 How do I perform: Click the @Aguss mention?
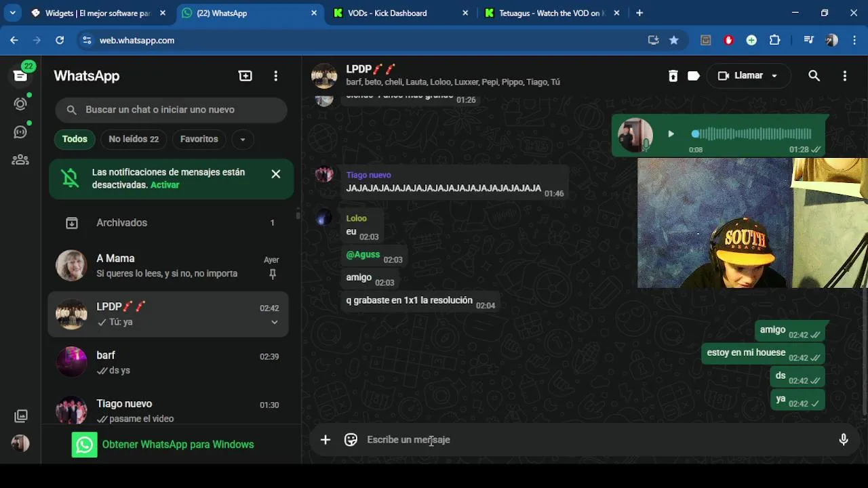(x=363, y=254)
